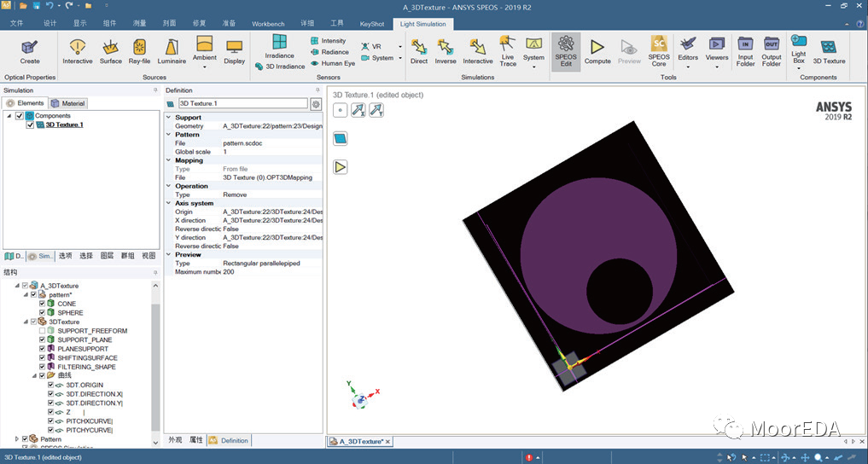Add an Irradiance sensor
The height and width of the screenshot is (464, 868).
coord(280,46)
